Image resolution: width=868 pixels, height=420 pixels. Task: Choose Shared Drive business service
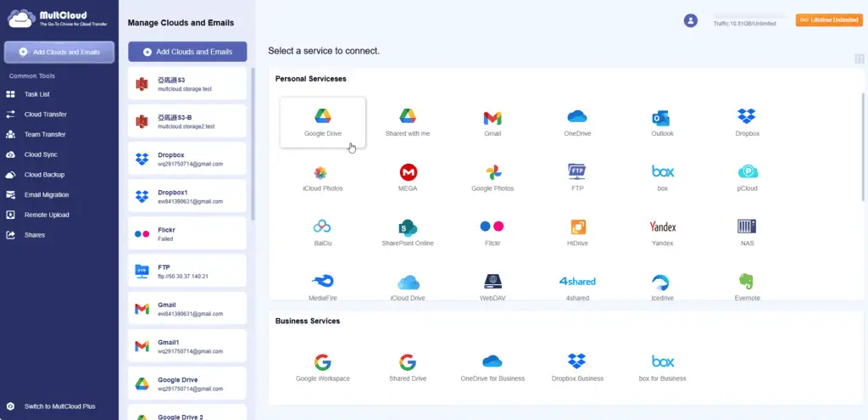[x=408, y=362]
